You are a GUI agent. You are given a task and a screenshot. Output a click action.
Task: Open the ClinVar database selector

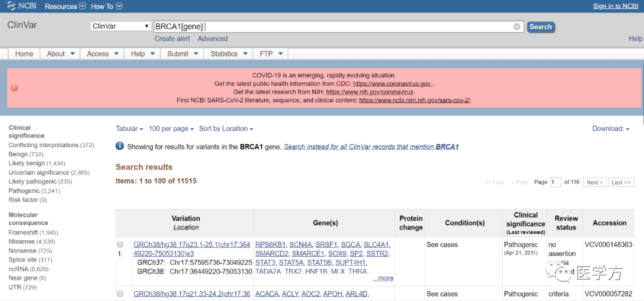(120, 26)
